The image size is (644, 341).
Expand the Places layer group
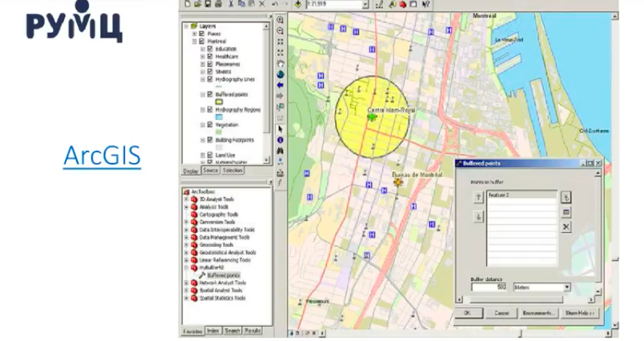click(x=194, y=34)
